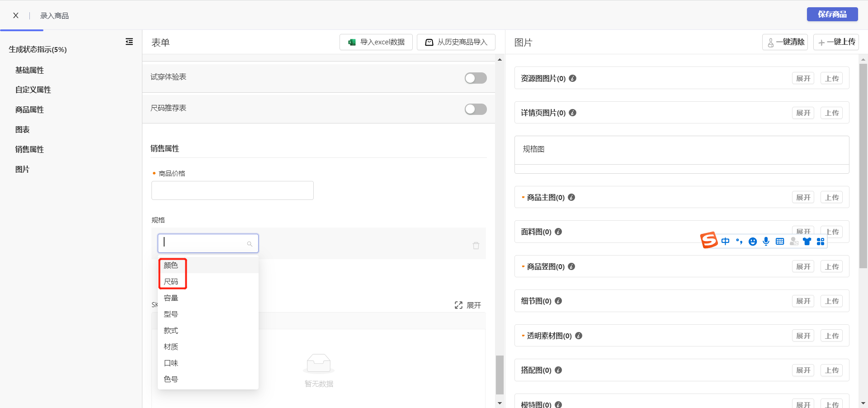Click the 保存商品 button
The width and height of the screenshot is (868, 408).
tap(832, 14)
